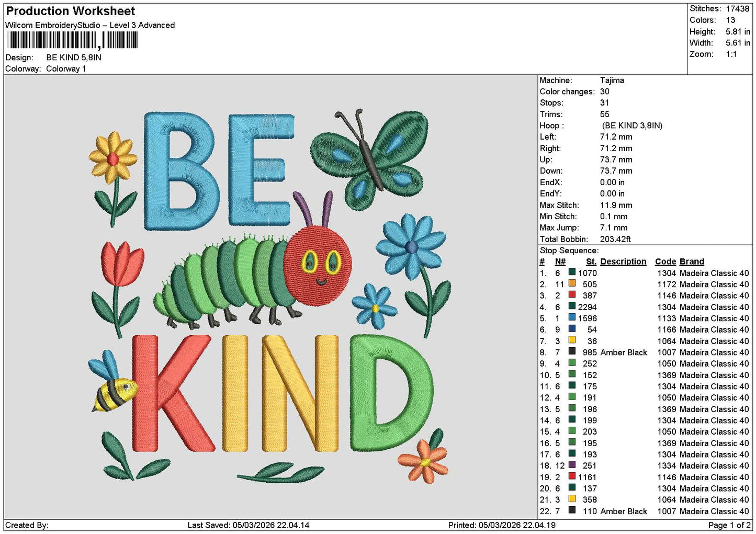Image resolution: width=756 pixels, height=534 pixels.
Task: Click the 'Brand' column header
Action: coord(692,262)
